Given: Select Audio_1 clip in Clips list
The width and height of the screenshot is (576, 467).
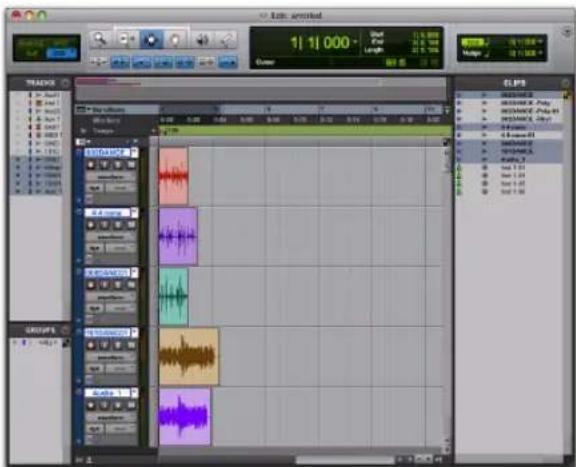Looking at the screenshot, I should [509, 159].
